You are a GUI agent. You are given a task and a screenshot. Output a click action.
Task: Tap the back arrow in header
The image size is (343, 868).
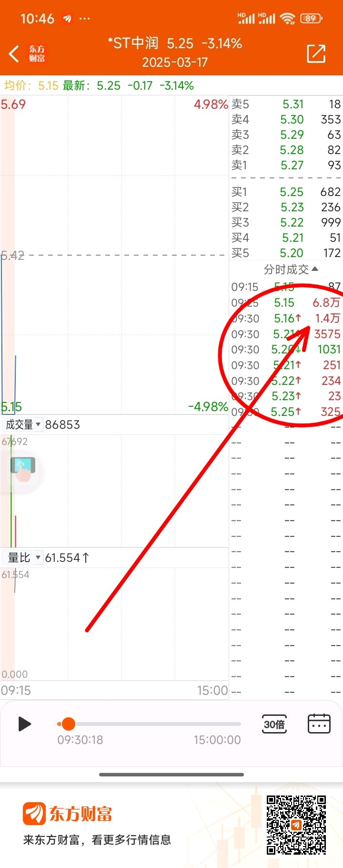click(14, 54)
